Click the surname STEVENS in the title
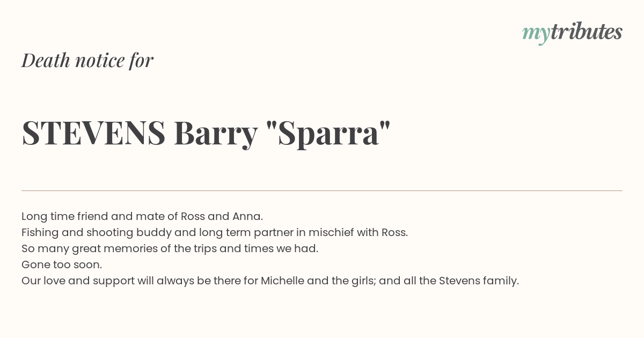The width and height of the screenshot is (644, 338). 93,133
